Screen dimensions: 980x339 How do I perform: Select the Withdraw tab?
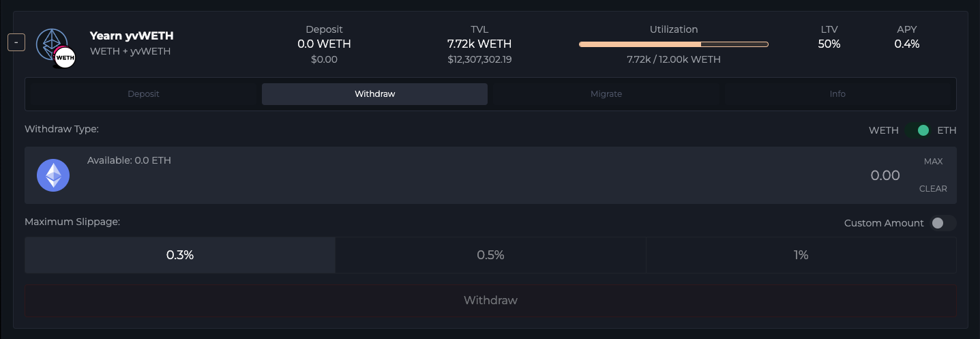coord(374,94)
